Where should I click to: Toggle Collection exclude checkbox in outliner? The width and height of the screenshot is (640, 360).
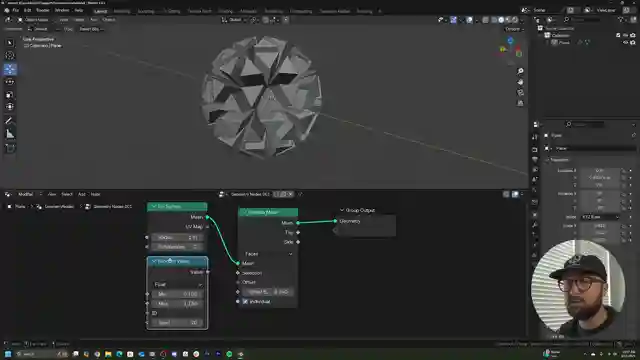pos(618,36)
